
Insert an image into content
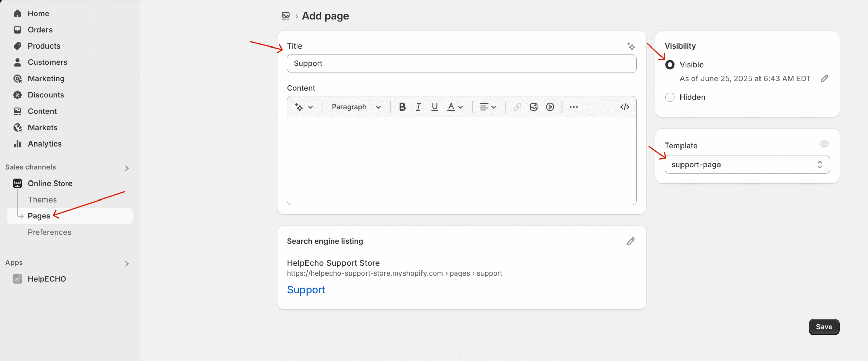click(534, 107)
